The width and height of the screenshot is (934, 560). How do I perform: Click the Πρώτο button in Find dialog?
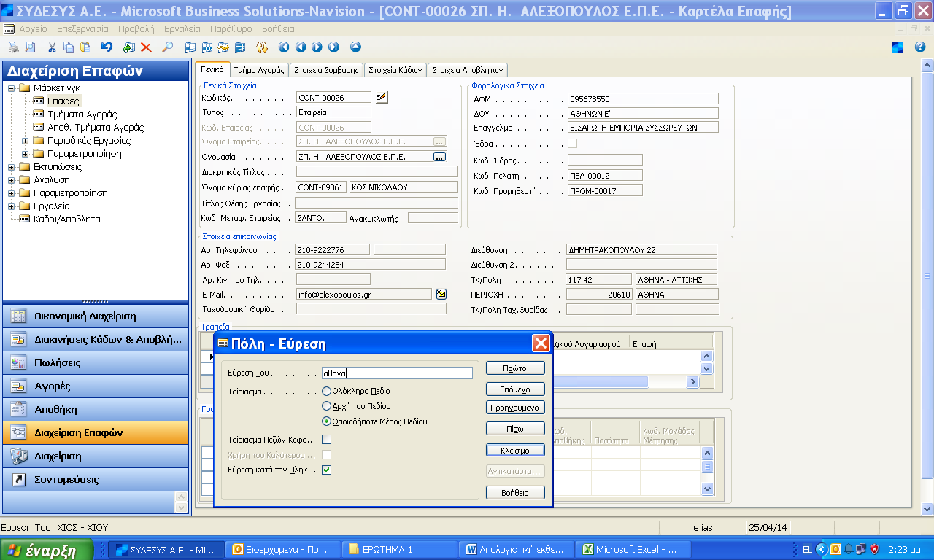[x=515, y=367]
